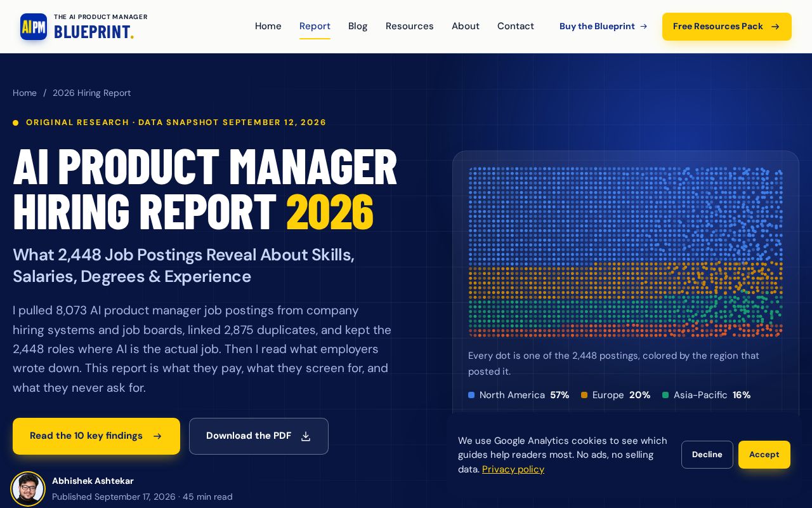Image resolution: width=812 pixels, height=508 pixels.
Task: Click the arrow icon on Read the 10 key findings
Action: coord(157,436)
